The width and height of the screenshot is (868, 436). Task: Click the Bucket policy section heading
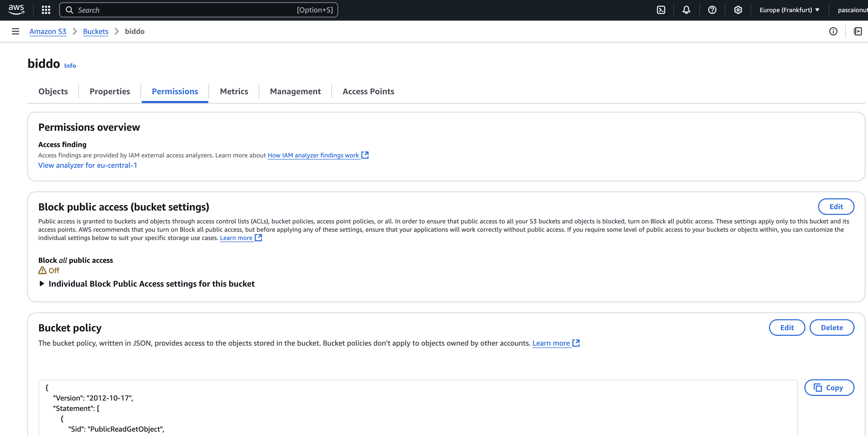pos(70,328)
